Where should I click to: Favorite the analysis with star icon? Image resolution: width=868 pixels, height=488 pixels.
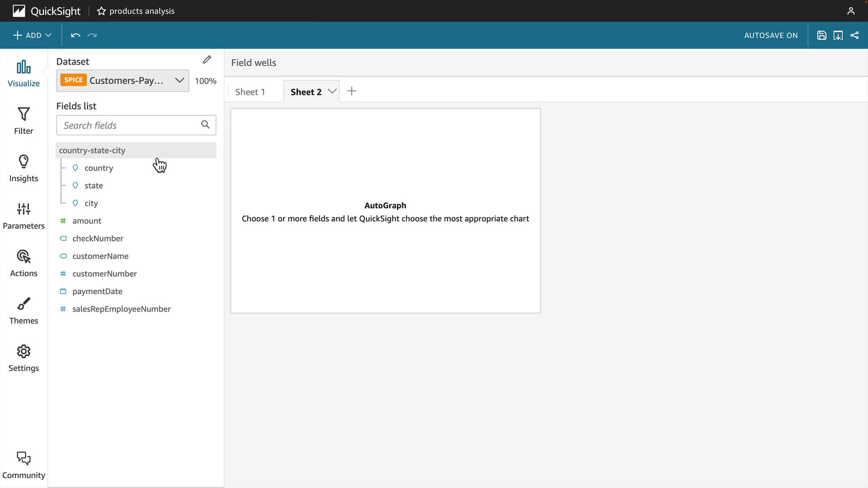tap(101, 11)
